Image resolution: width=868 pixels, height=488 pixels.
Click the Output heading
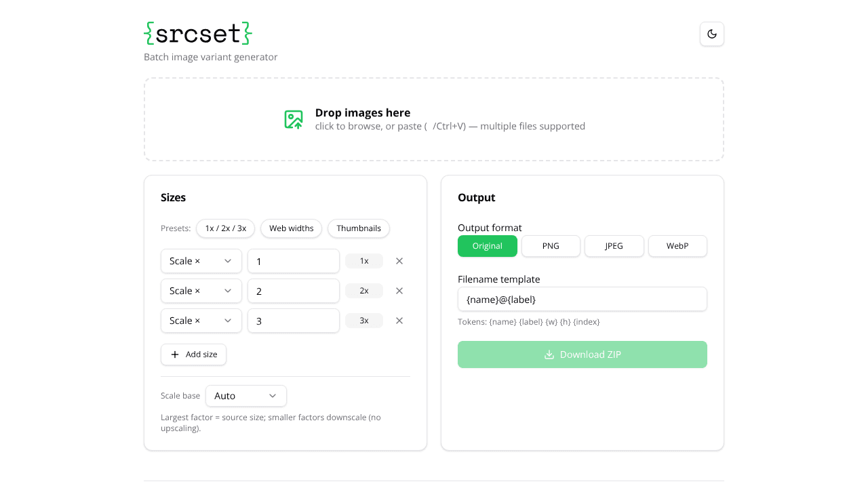[477, 198]
